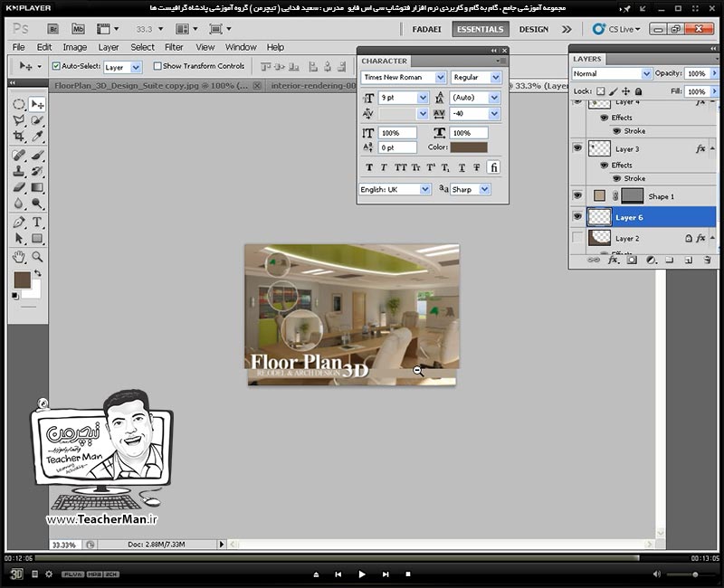Toggle Layer 3 Effects visibility

pos(604,166)
